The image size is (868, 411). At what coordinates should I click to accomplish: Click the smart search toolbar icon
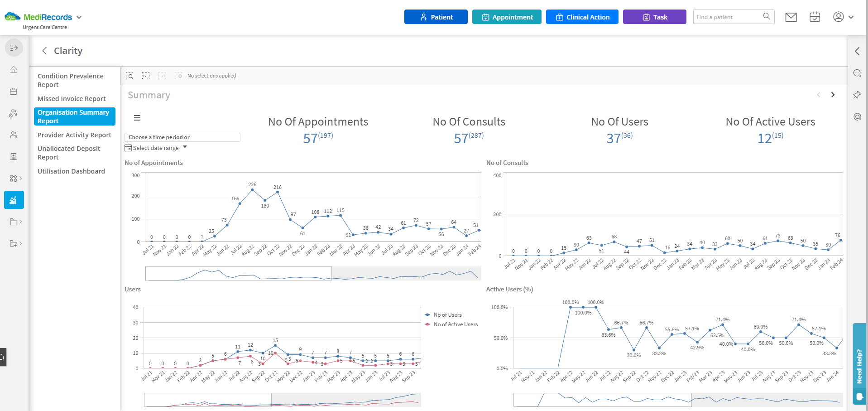[129, 76]
